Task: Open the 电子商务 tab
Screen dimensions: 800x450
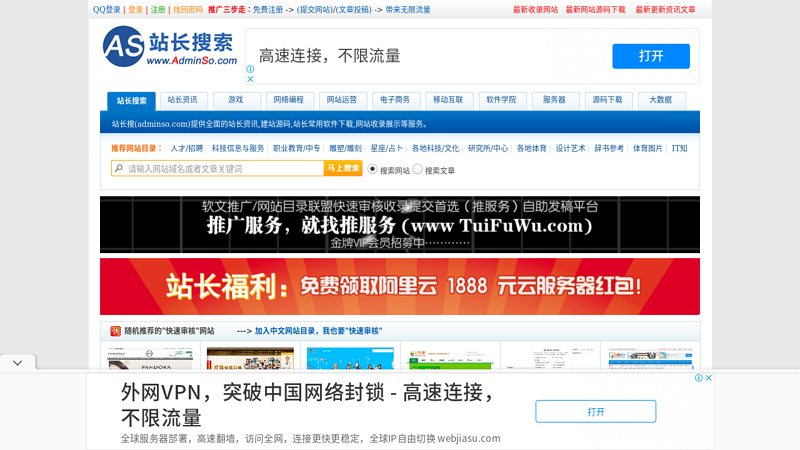Action: pyautogui.click(x=395, y=100)
